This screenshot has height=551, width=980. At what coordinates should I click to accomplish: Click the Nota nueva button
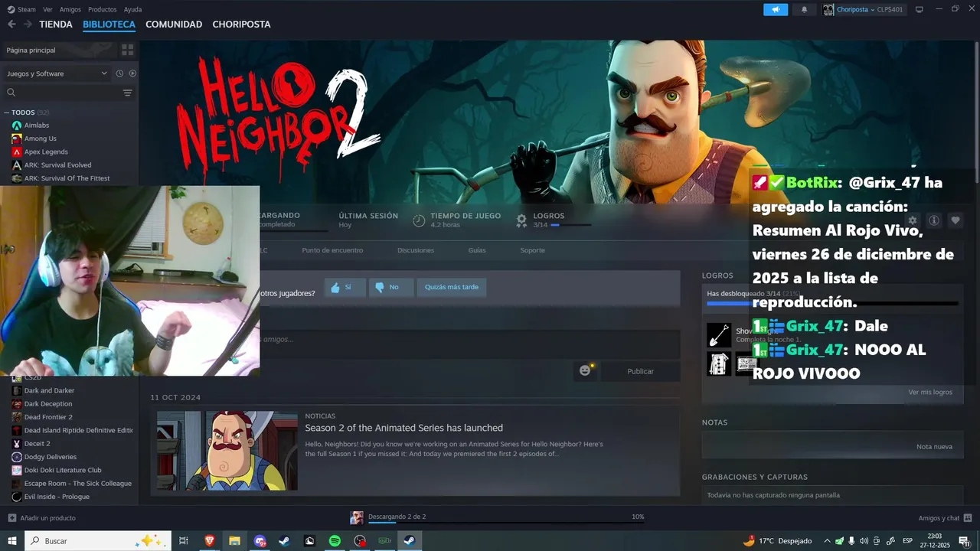934,447
